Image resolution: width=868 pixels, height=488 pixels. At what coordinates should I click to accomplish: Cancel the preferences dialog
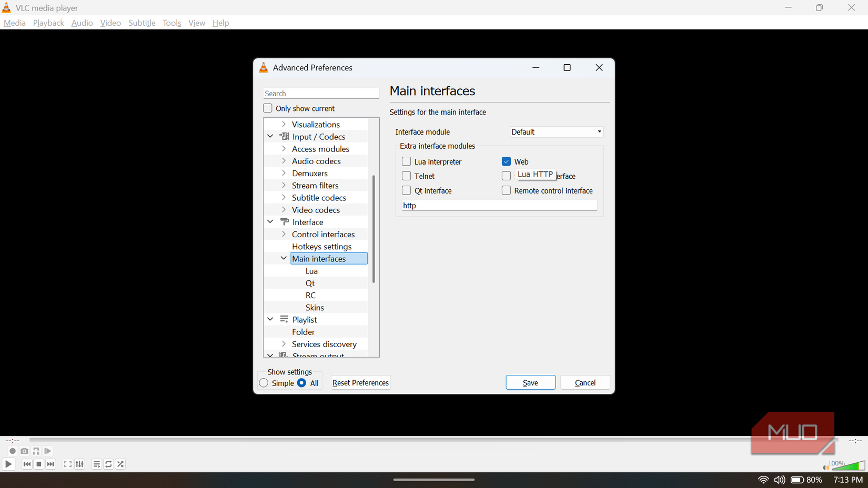pos(585,382)
